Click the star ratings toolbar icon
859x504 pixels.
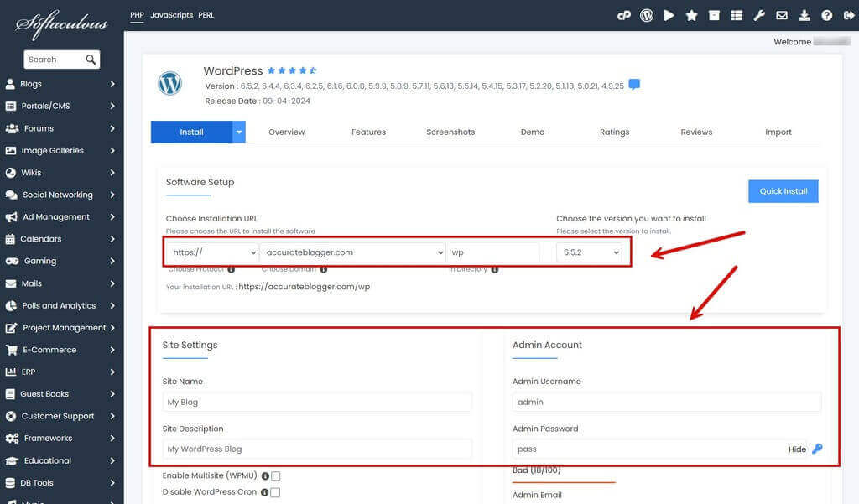pyautogui.click(x=691, y=15)
